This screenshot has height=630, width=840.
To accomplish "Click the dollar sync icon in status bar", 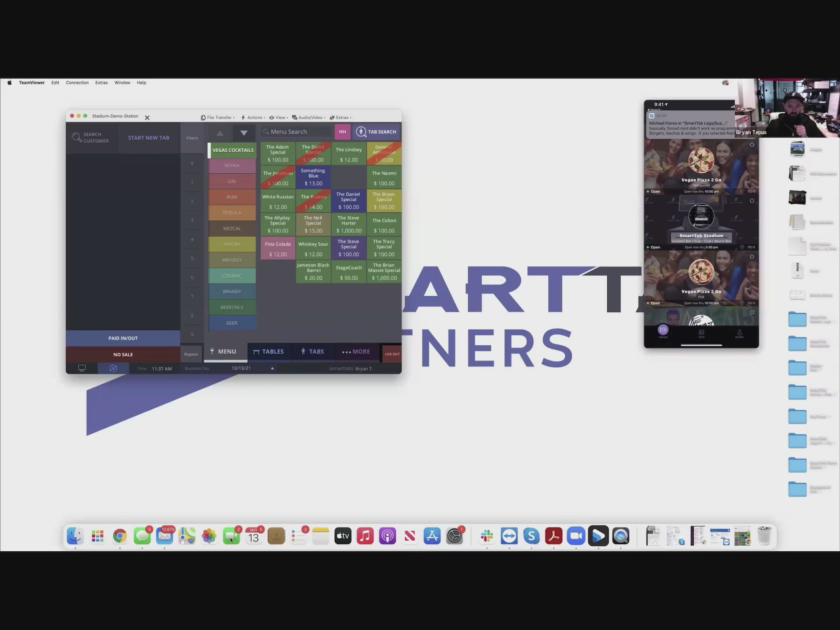I will (113, 368).
